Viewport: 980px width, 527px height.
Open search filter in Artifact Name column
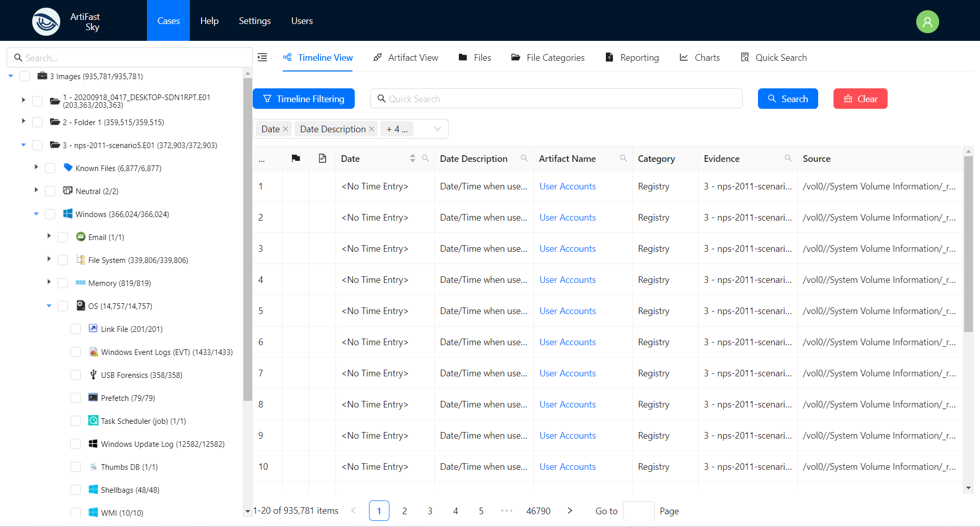tap(623, 158)
